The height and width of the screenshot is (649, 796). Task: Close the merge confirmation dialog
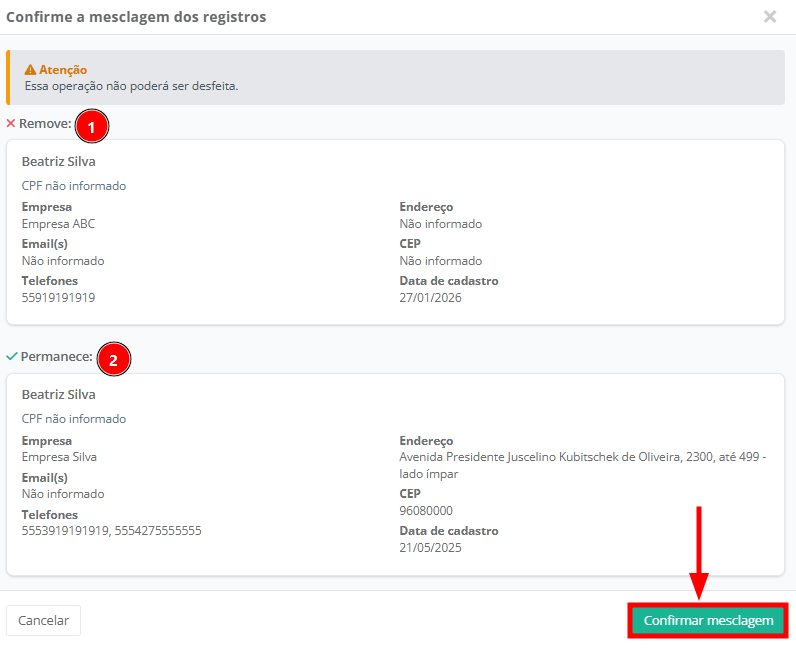tap(769, 17)
